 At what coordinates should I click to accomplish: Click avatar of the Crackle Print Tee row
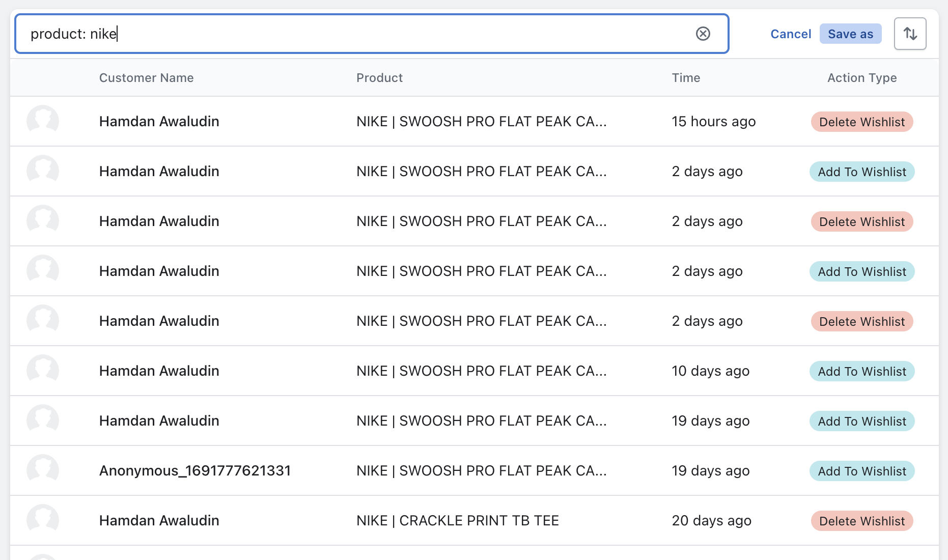click(43, 520)
